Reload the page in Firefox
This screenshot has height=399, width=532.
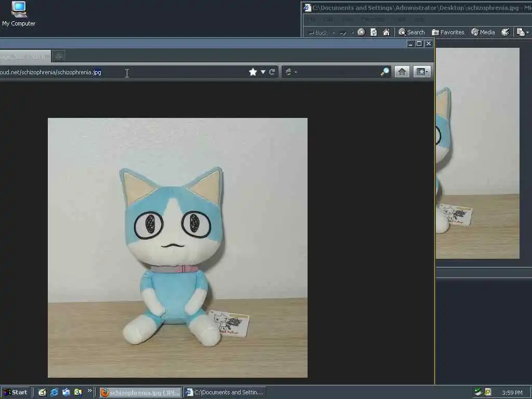[272, 72]
